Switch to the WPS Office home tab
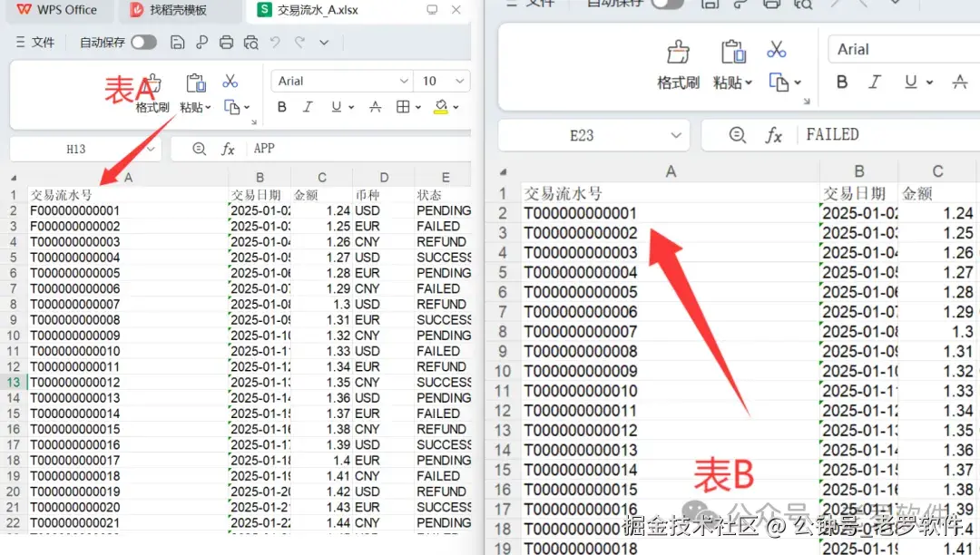The image size is (980, 555). point(56,10)
